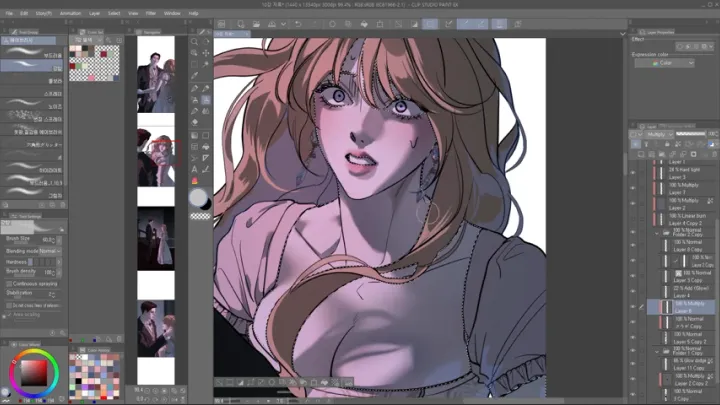Toggle visibility eye of Layer 2

(x=633, y=204)
